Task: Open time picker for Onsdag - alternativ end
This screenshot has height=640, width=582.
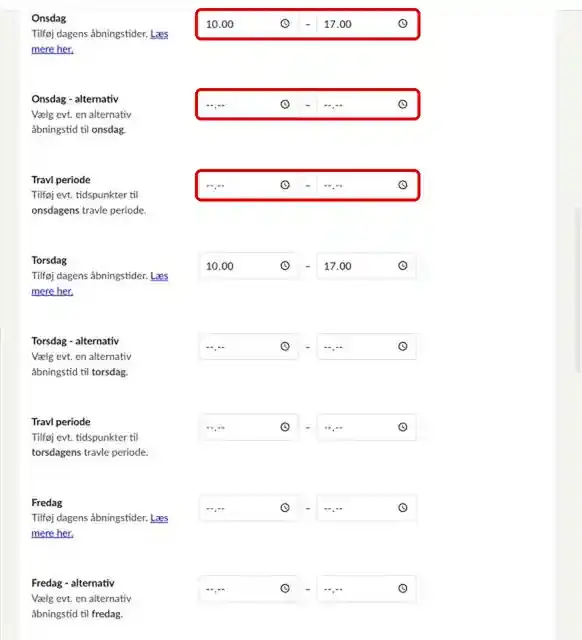Action: coord(403,104)
